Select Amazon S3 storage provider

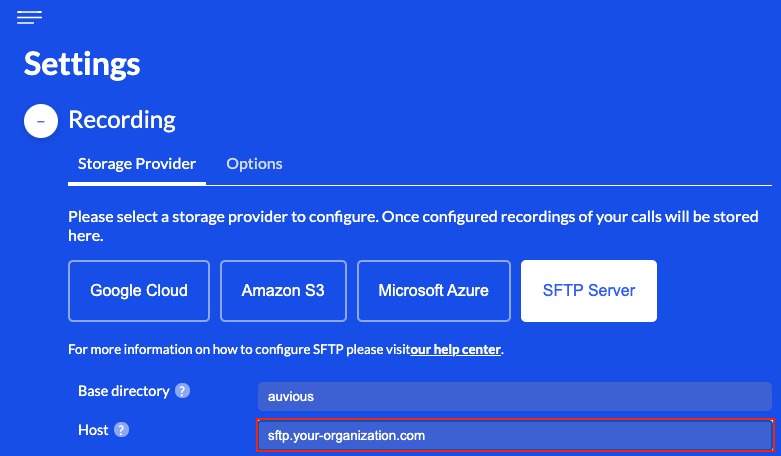click(x=283, y=291)
